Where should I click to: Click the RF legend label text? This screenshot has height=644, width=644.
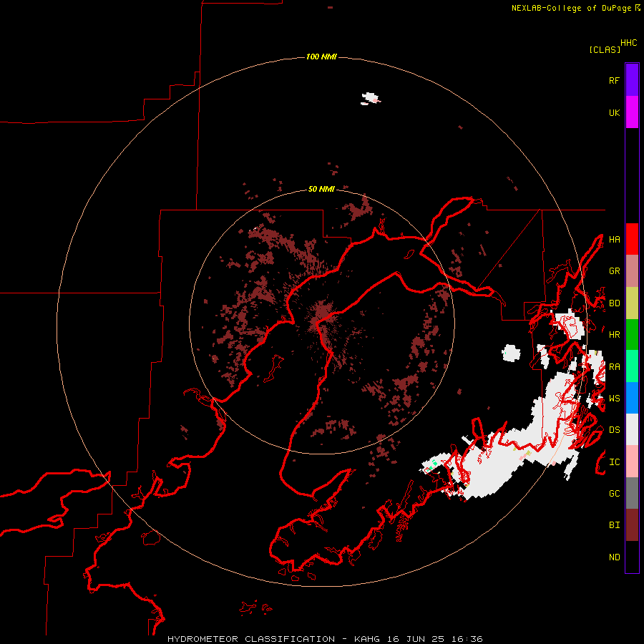(x=614, y=80)
